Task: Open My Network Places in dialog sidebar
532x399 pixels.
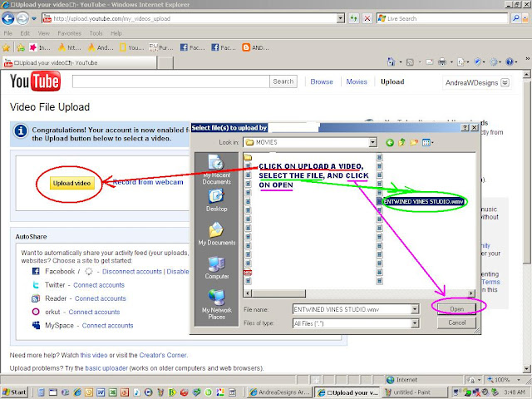Action: [x=216, y=304]
